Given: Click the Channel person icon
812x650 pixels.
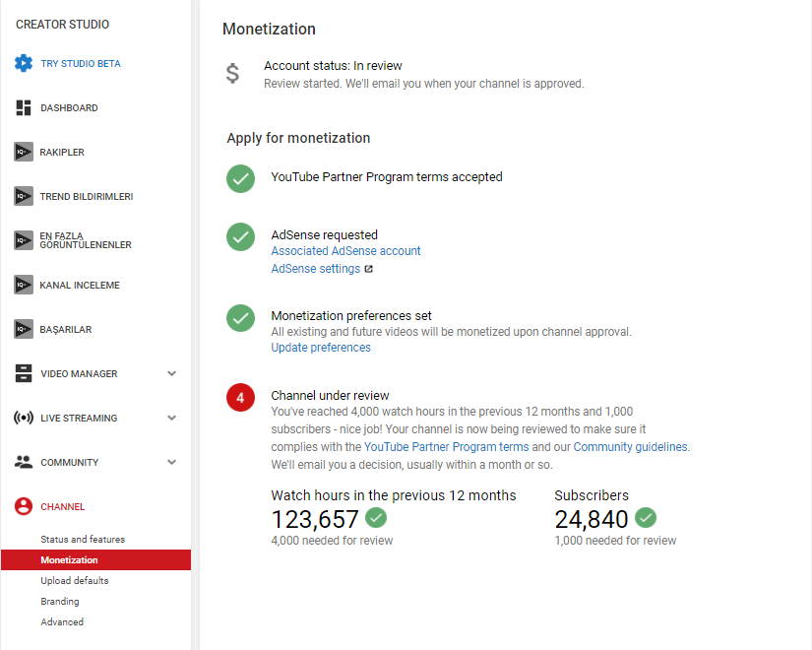Looking at the screenshot, I should pyautogui.click(x=24, y=506).
